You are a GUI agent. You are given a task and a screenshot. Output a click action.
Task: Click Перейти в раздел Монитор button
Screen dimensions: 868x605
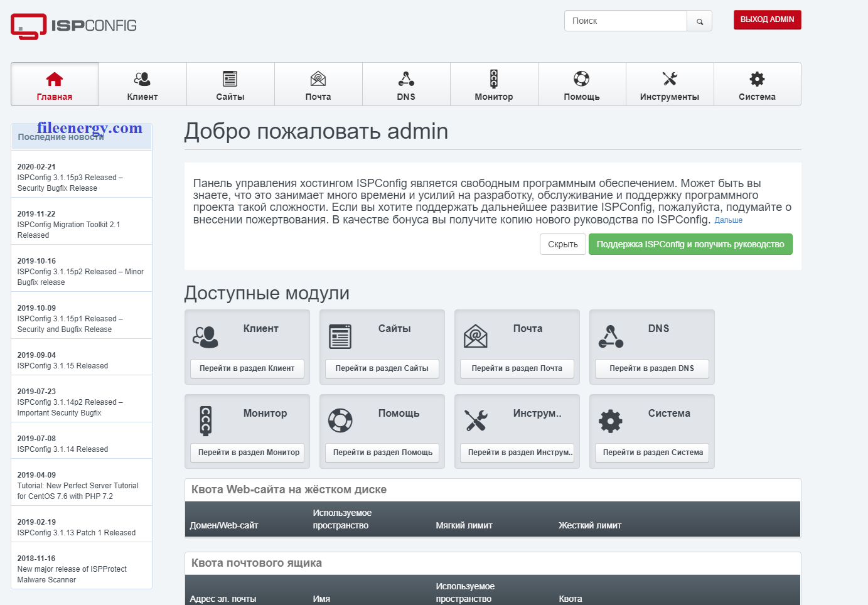point(247,452)
